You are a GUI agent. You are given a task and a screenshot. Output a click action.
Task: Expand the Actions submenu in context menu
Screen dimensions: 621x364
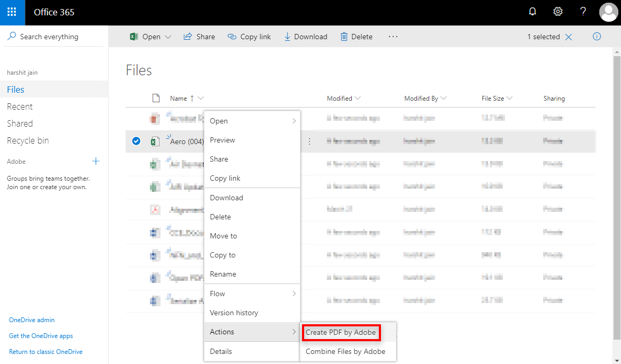tap(221, 332)
